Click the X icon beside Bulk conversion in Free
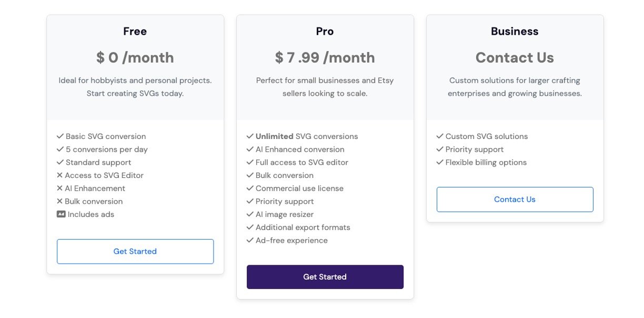 point(59,202)
